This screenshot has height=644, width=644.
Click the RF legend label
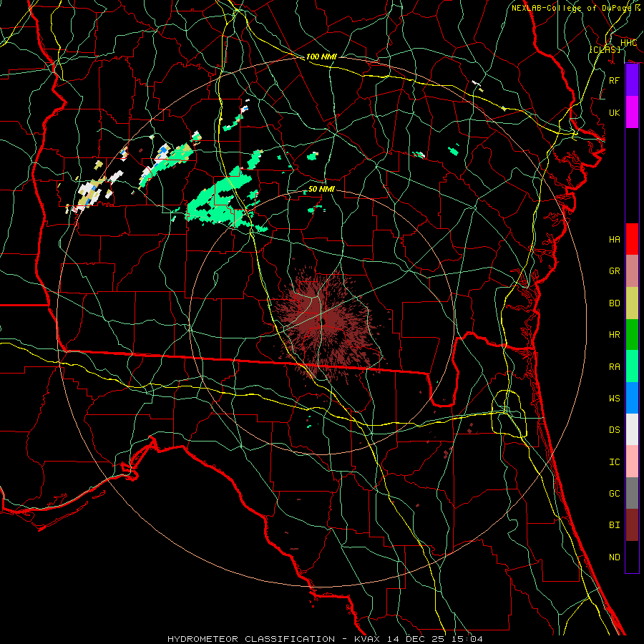(614, 80)
